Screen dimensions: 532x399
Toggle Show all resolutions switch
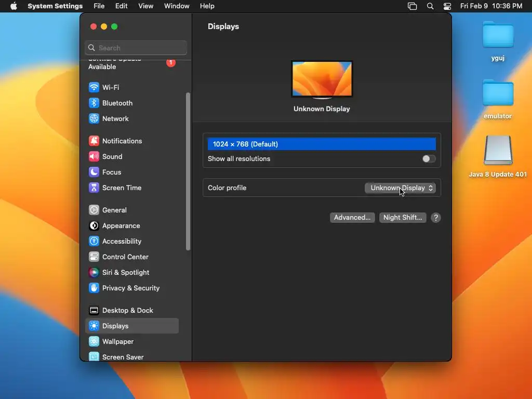point(429,159)
